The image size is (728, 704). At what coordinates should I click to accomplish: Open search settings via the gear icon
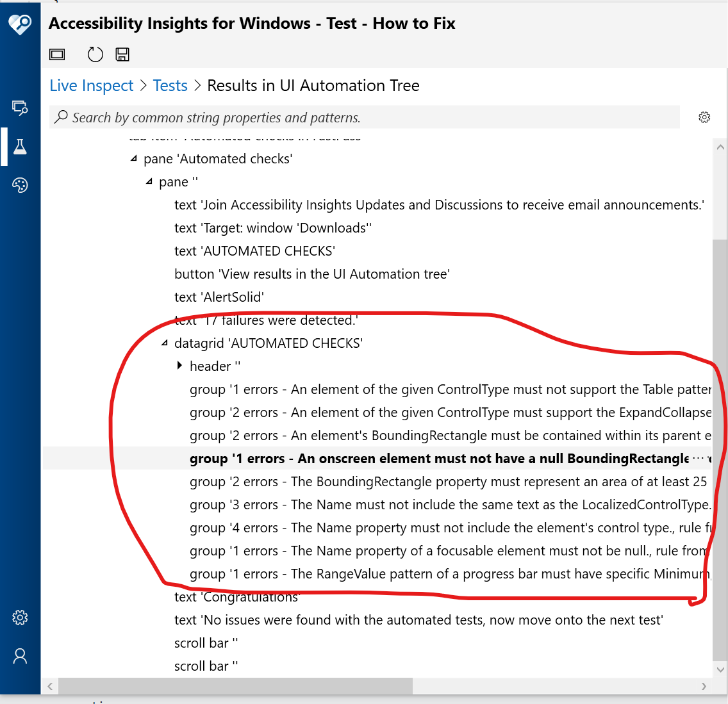[704, 117]
